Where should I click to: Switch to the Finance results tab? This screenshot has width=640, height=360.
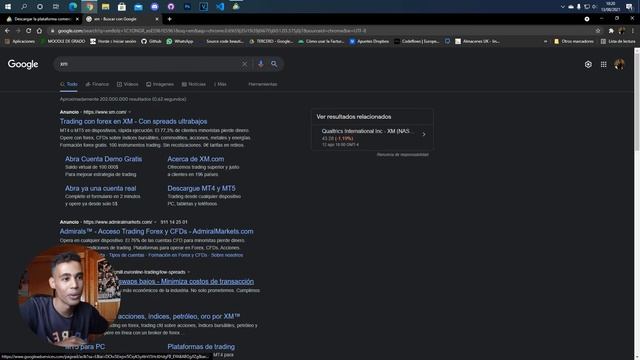97,84
